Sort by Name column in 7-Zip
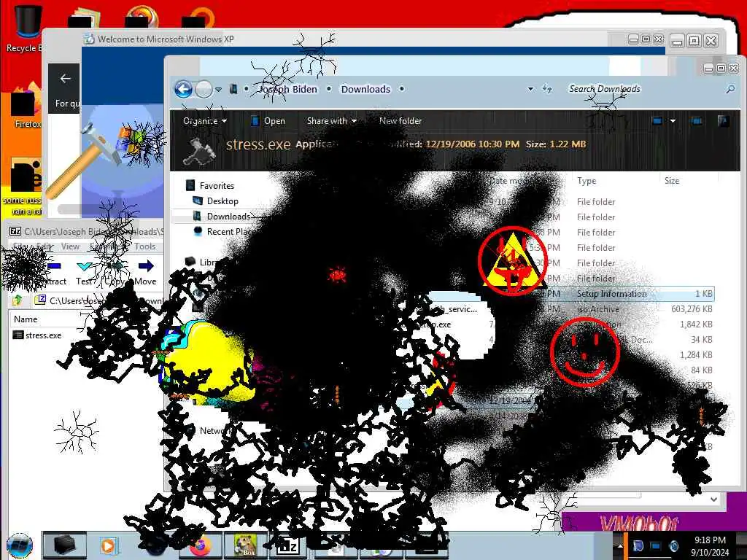Screen dimensions: 747x560 point(26,319)
